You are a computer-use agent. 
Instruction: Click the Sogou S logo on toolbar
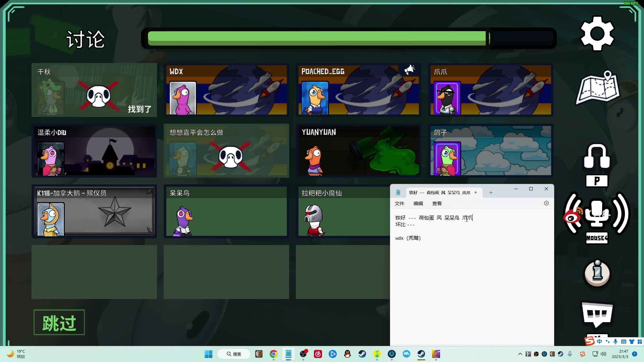(x=590, y=341)
